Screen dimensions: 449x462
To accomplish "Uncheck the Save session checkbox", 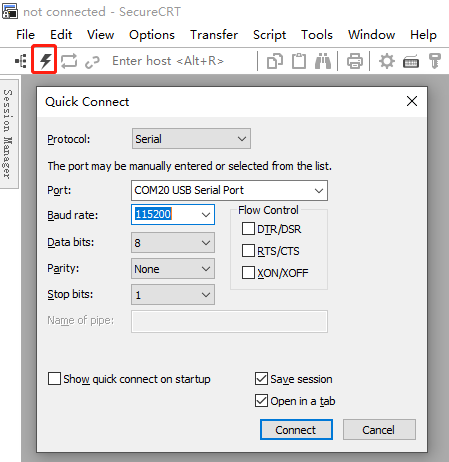I will [x=261, y=379].
